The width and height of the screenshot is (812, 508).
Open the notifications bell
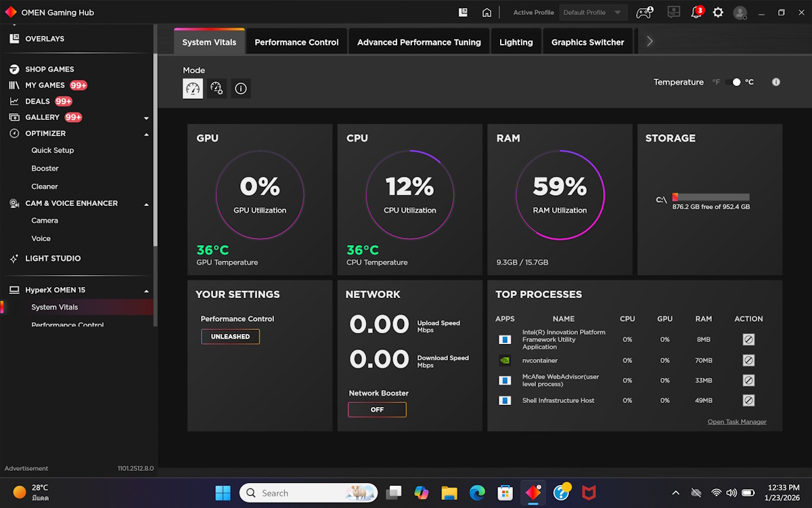pos(696,13)
